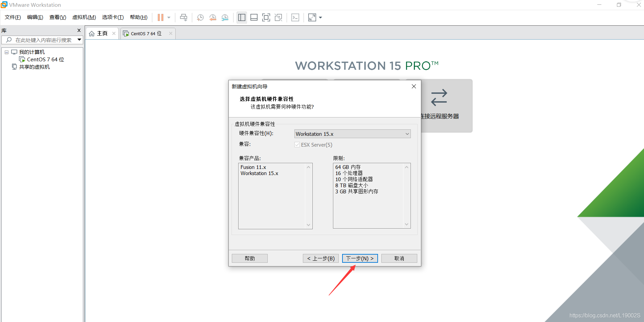Close the 主页 tab
Viewport: 644px width, 322px height.
click(114, 33)
